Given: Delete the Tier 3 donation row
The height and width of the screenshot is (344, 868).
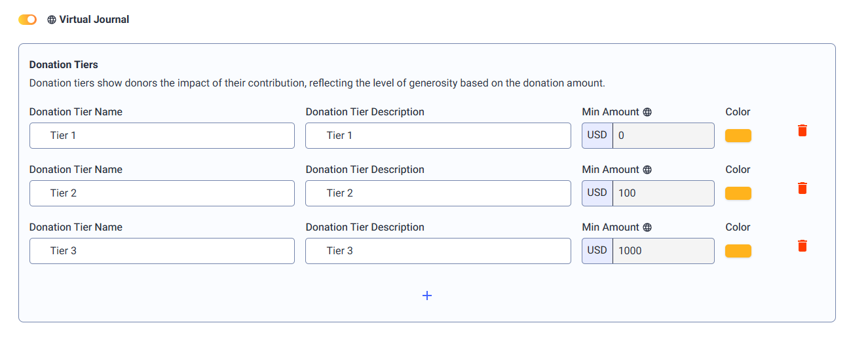Looking at the screenshot, I should click(802, 246).
